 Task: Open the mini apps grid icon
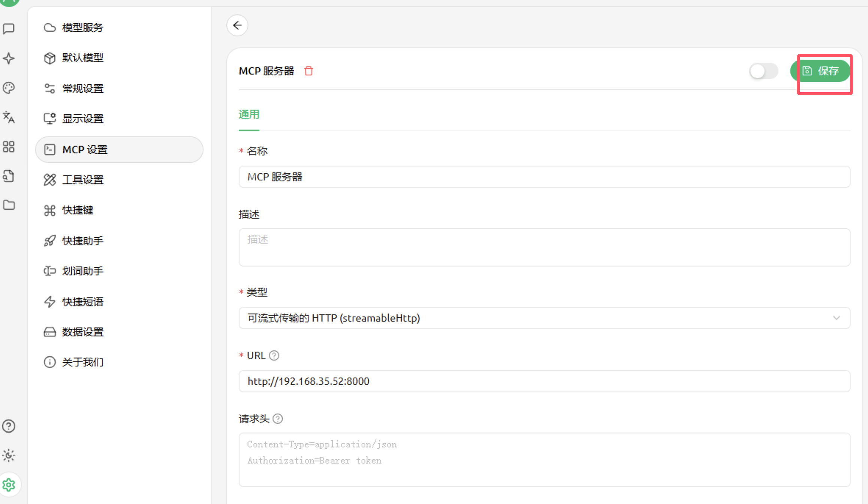click(x=9, y=147)
